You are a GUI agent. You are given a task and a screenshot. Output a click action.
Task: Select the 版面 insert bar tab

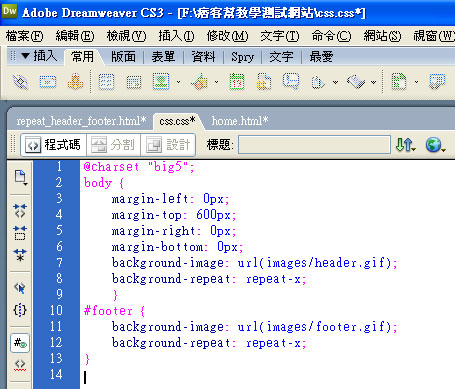pyautogui.click(x=123, y=57)
